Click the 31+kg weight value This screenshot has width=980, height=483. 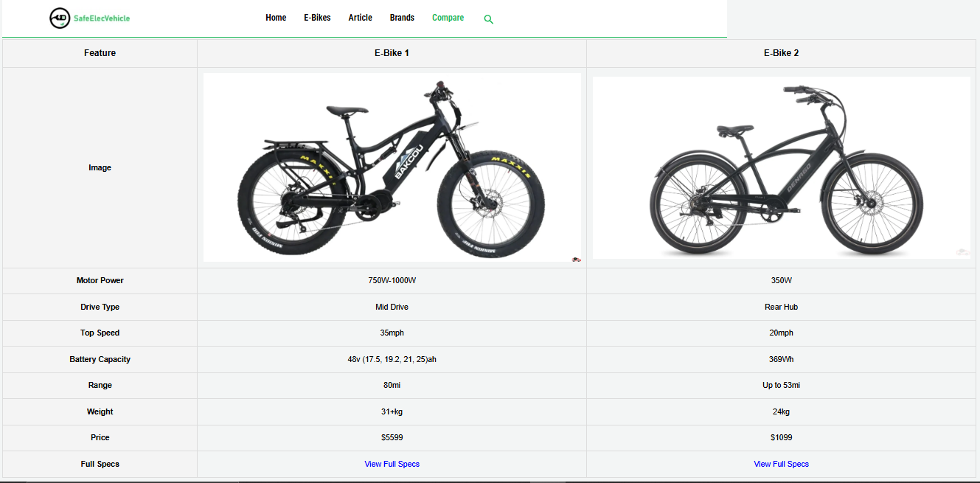392,411
